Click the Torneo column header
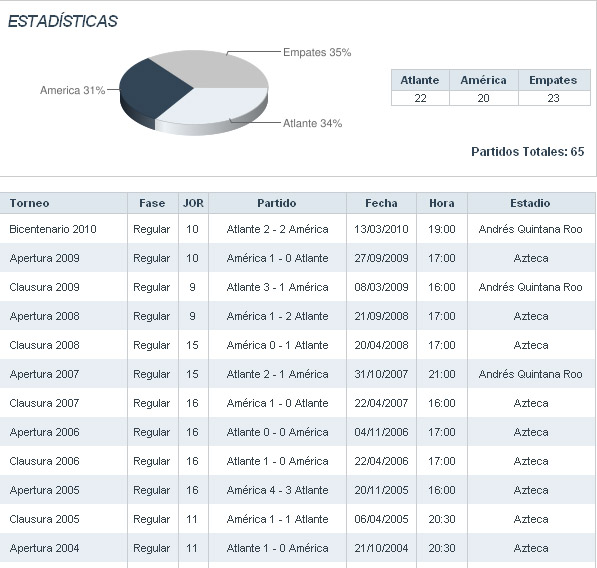This screenshot has width=597, height=568. click(x=63, y=203)
